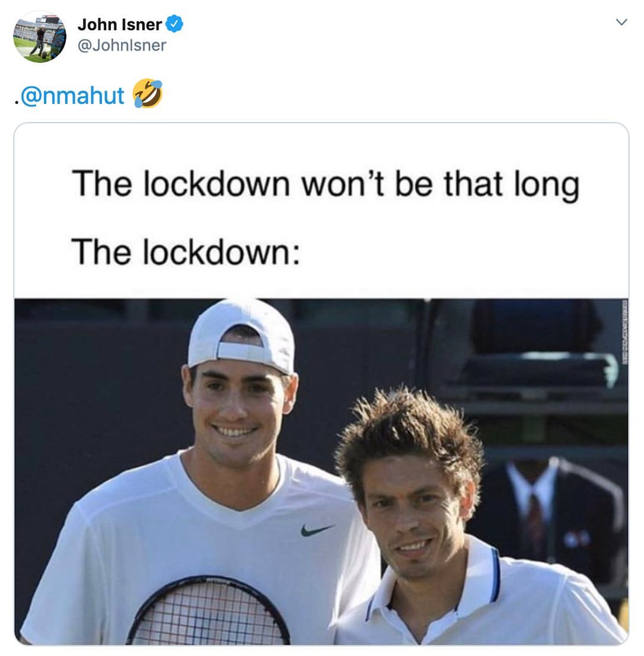Open the @nmahut mention link
Viewport: 644px width, 656px height.
72,95
